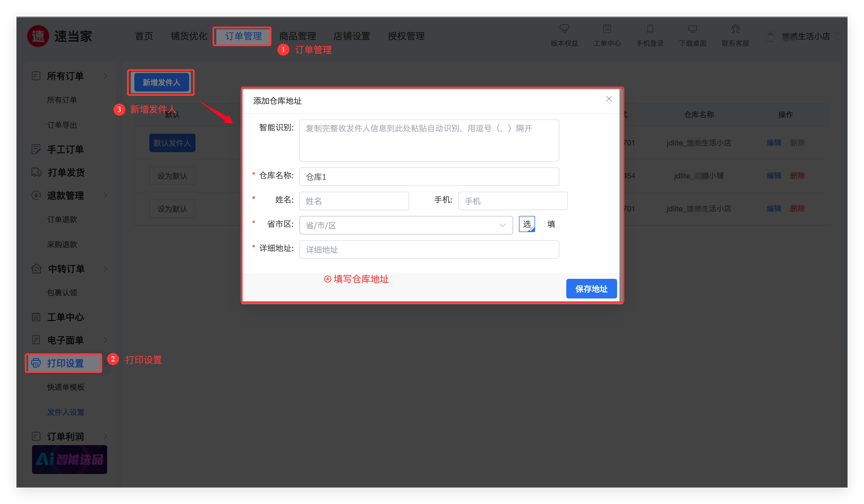
Task: Open 工单中心 icon in top bar
Action: [607, 29]
